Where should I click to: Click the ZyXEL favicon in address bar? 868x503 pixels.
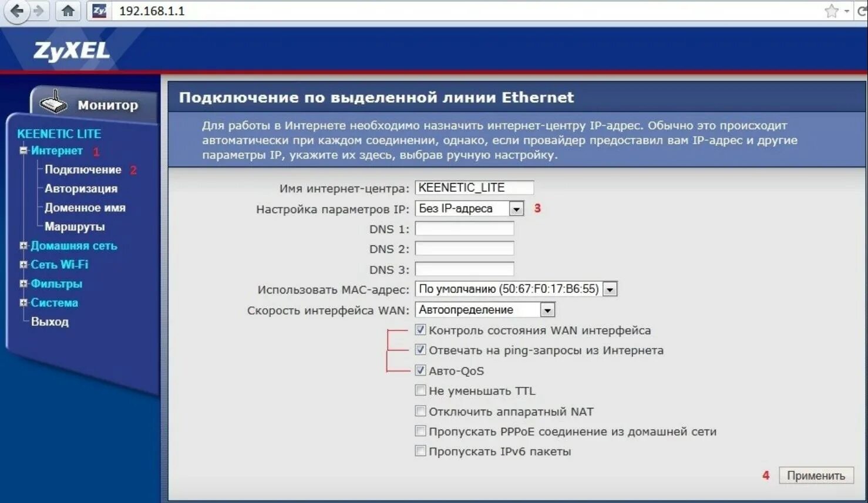point(100,11)
